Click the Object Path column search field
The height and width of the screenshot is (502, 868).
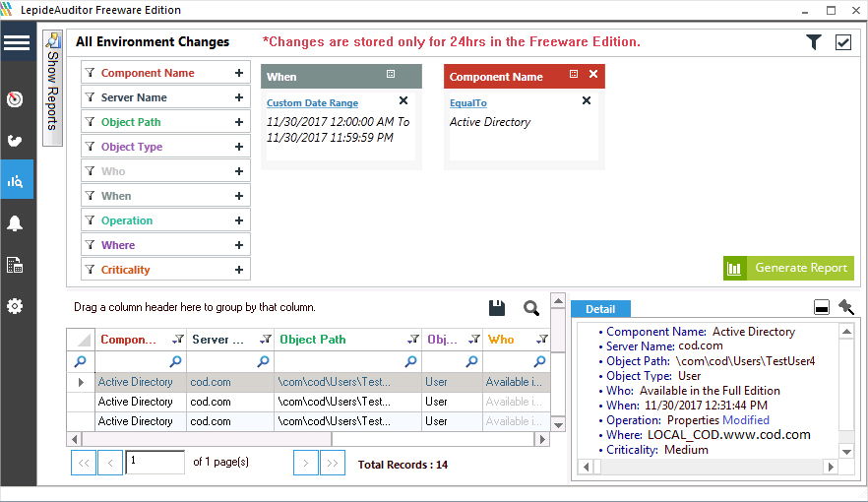tap(347, 361)
